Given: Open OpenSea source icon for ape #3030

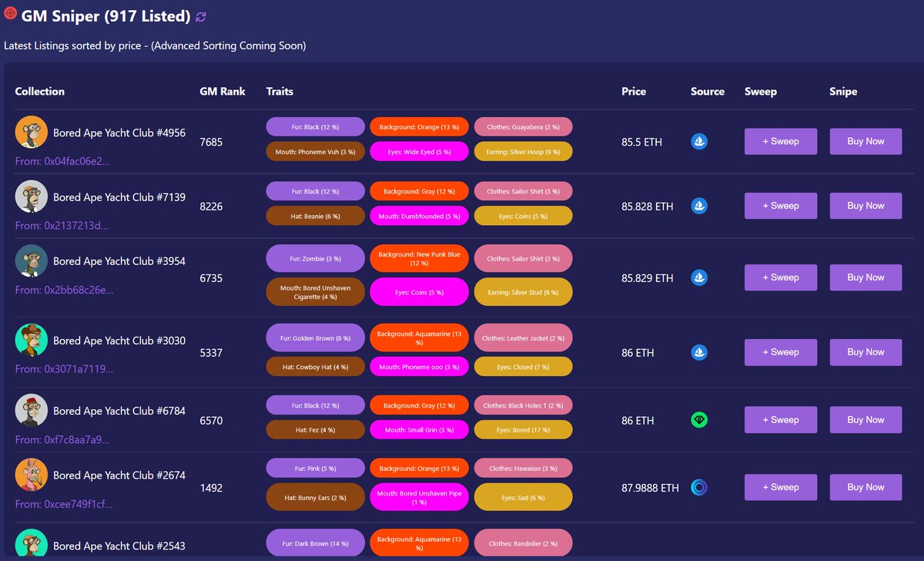Looking at the screenshot, I should tap(699, 352).
